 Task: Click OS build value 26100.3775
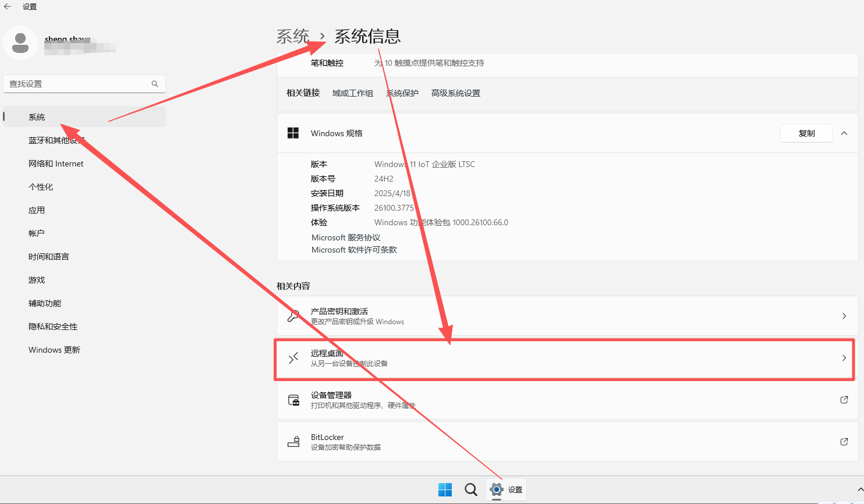(394, 208)
